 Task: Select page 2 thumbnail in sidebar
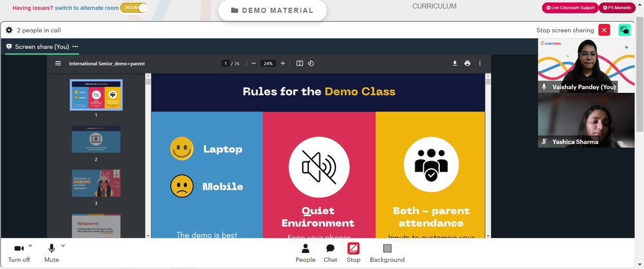tap(96, 139)
